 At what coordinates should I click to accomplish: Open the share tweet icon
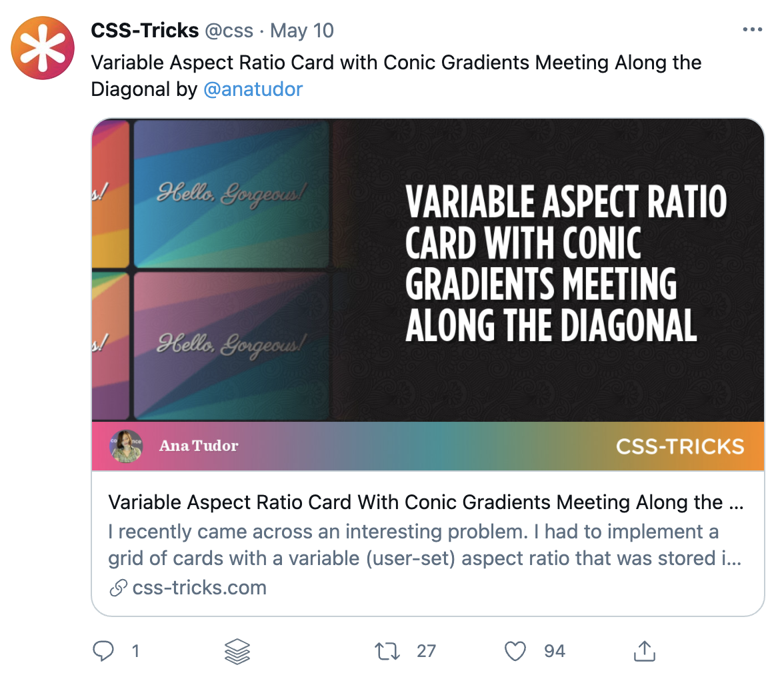coord(644,651)
